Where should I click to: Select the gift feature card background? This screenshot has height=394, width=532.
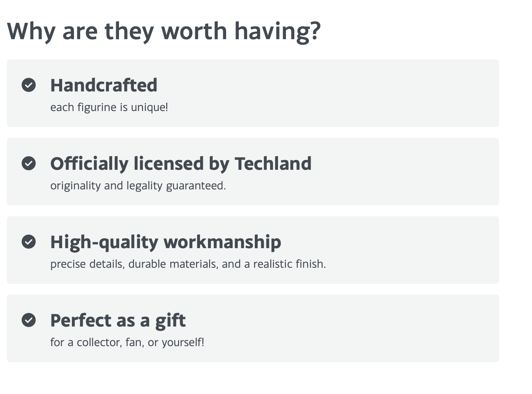253,328
